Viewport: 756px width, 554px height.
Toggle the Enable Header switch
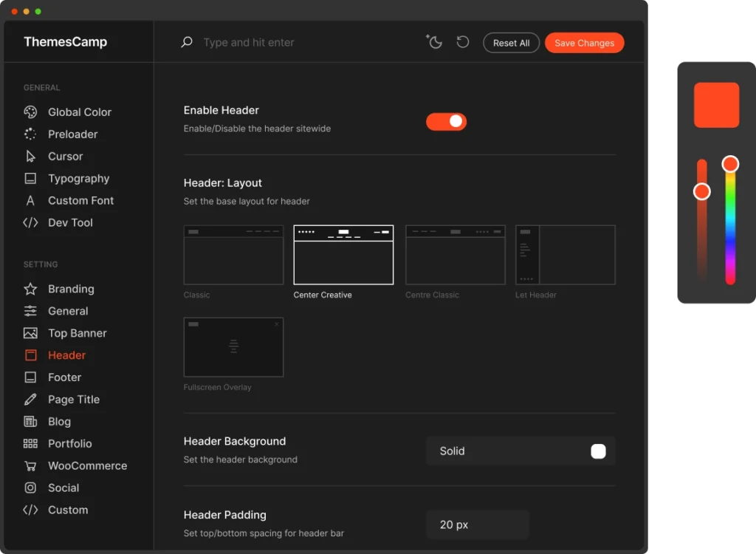446,121
